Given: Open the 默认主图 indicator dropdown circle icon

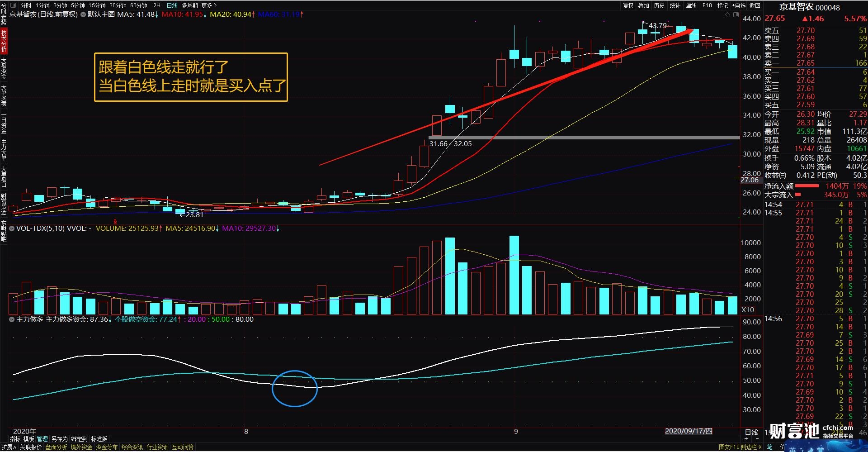Looking at the screenshot, I should [x=83, y=14].
